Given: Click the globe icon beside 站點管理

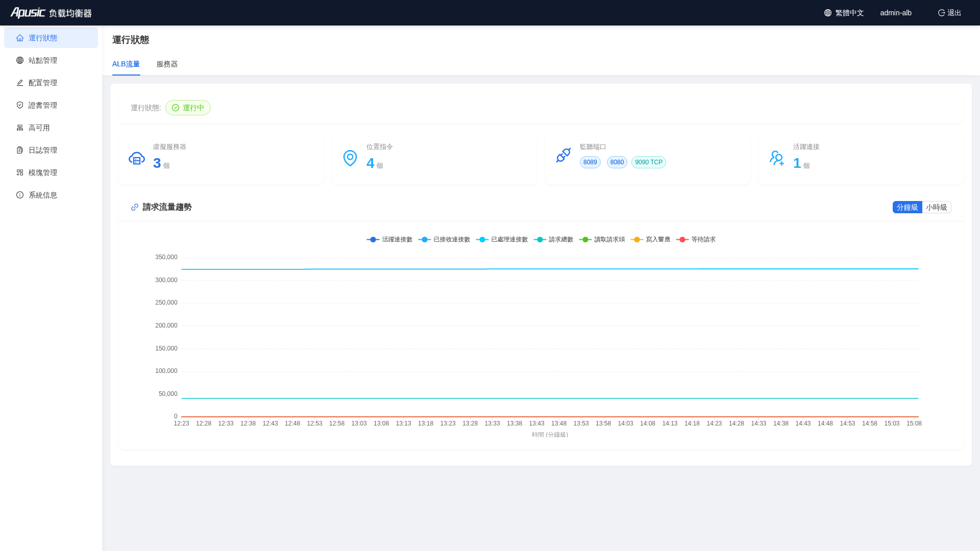Looking at the screenshot, I should click(x=20, y=60).
